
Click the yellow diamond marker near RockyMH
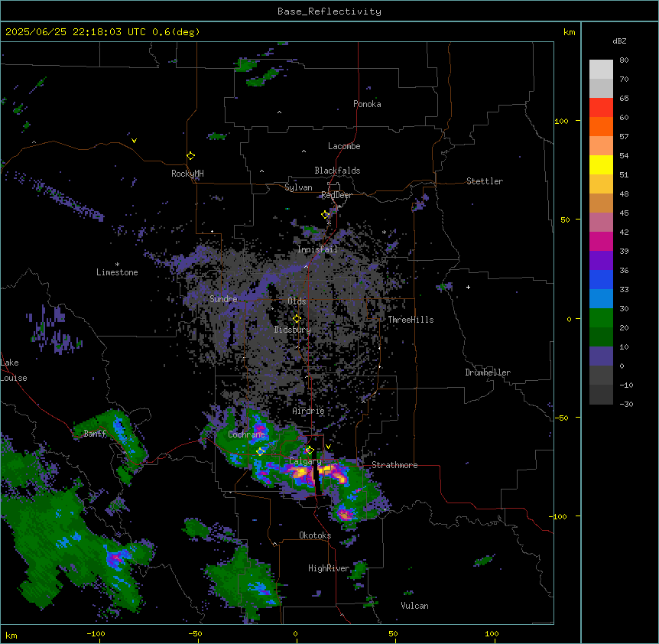click(x=191, y=156)
